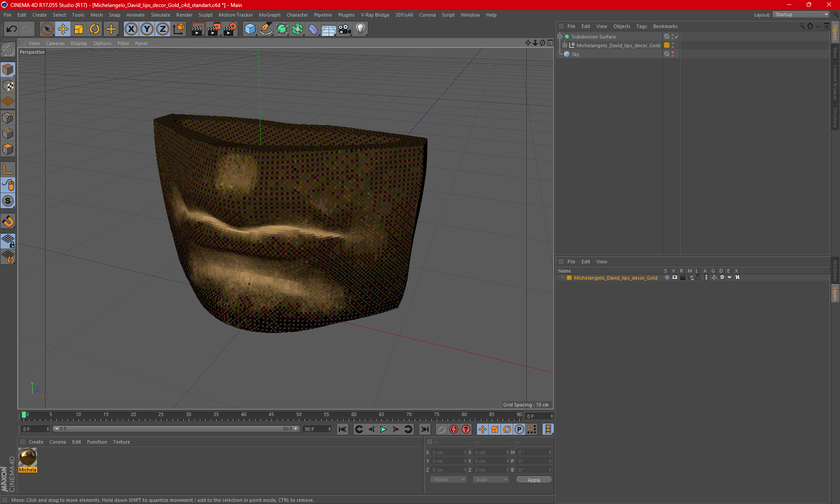
Task: Select the Sky object
Action: [x=575, y=54]
